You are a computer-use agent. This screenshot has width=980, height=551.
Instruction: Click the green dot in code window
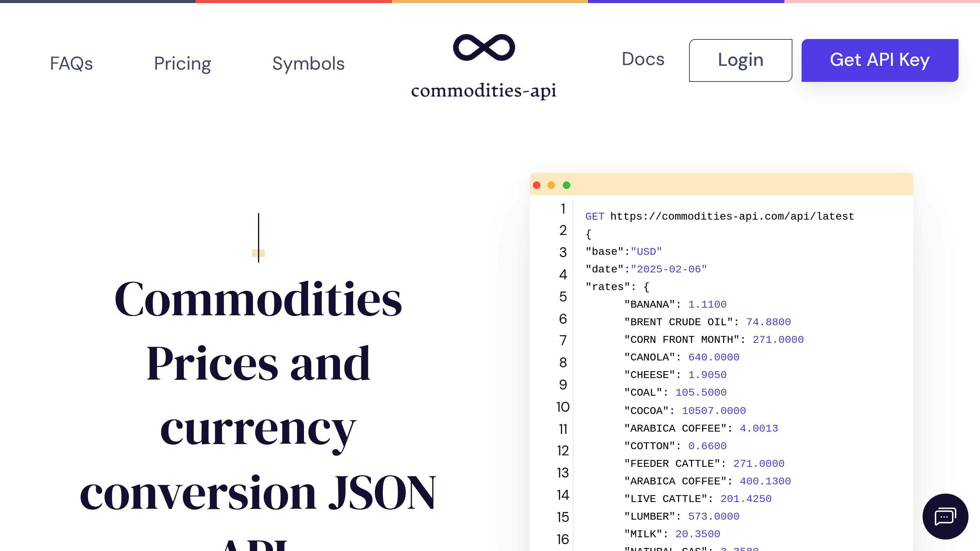567,185
